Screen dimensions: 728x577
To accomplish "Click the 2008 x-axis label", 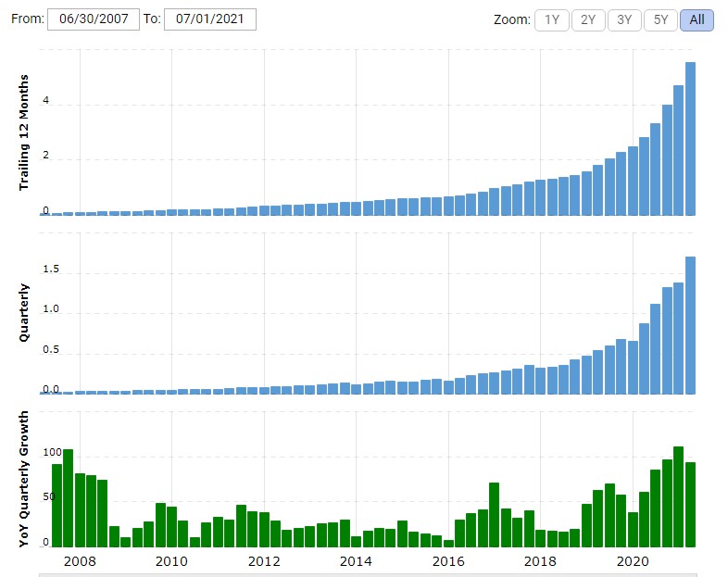I will 80,561.
